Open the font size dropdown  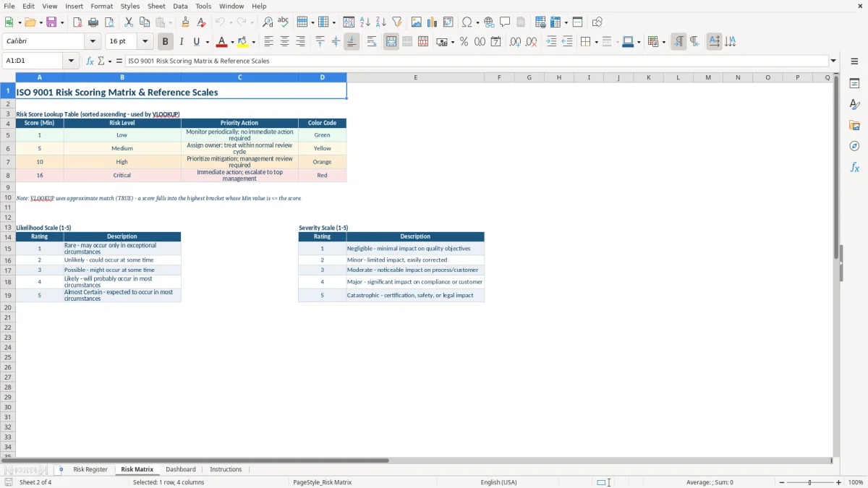[145, 42]
